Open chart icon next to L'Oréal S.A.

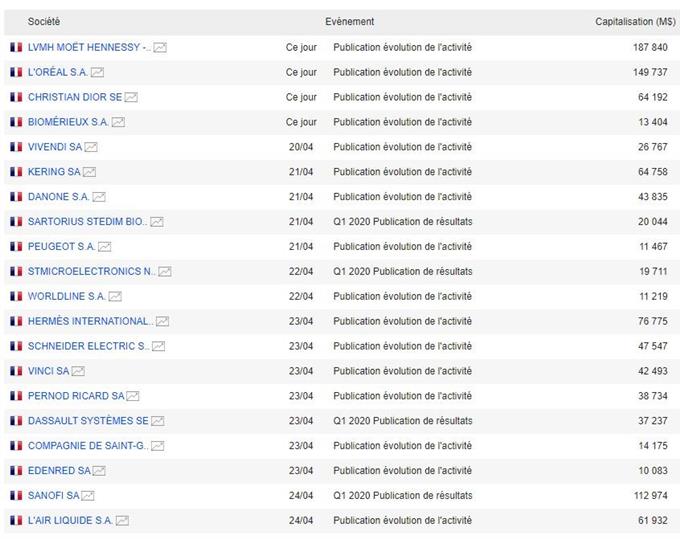[97, 72]
